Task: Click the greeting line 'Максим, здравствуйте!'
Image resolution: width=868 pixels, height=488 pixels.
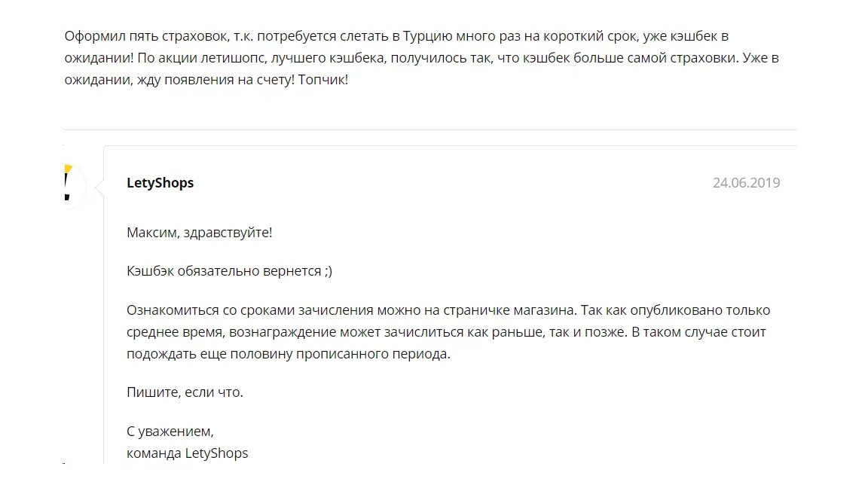Action: 199,233
